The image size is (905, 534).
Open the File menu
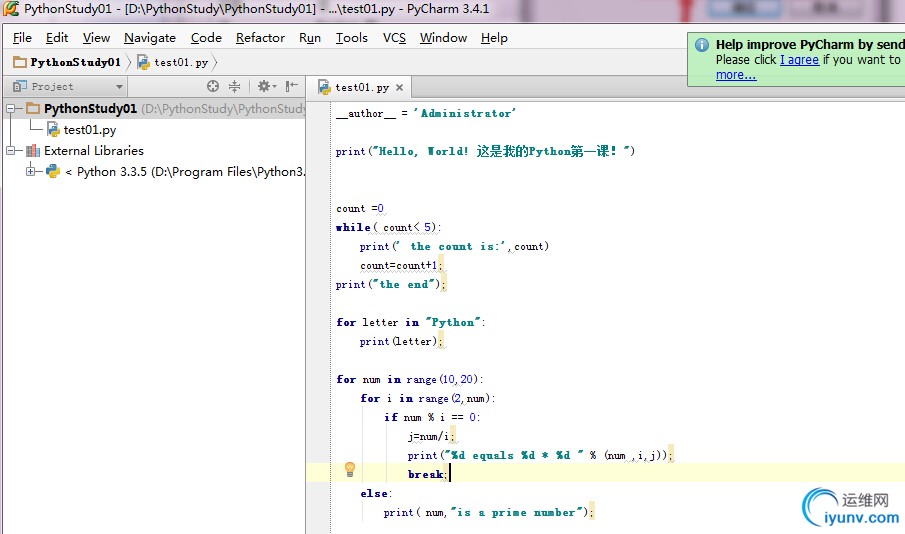pyautogui.click(x=22, y=38)
